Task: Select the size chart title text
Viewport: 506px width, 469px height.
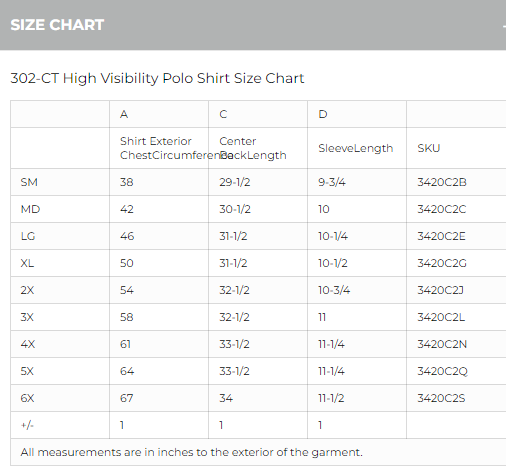Action: (x=157, y=79)
